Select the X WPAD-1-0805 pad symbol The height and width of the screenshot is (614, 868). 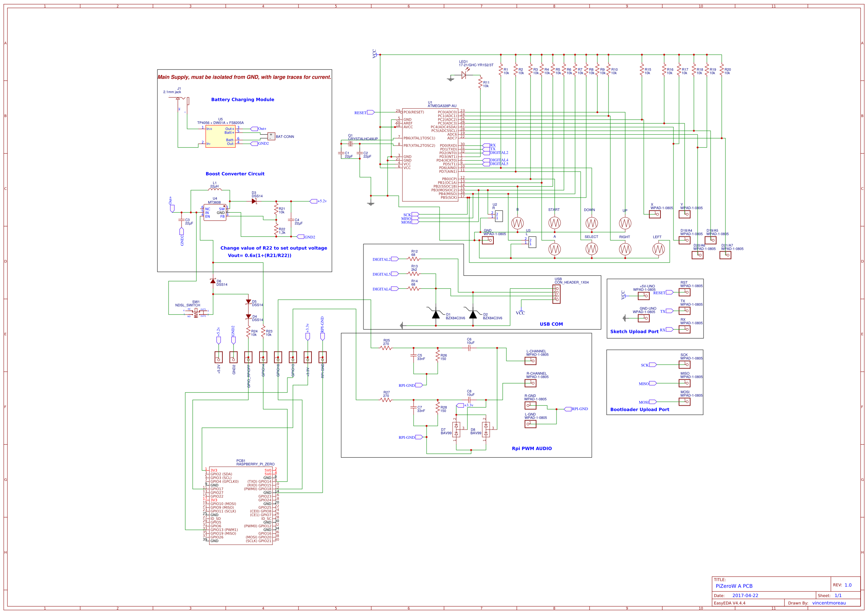pos(656,214)
